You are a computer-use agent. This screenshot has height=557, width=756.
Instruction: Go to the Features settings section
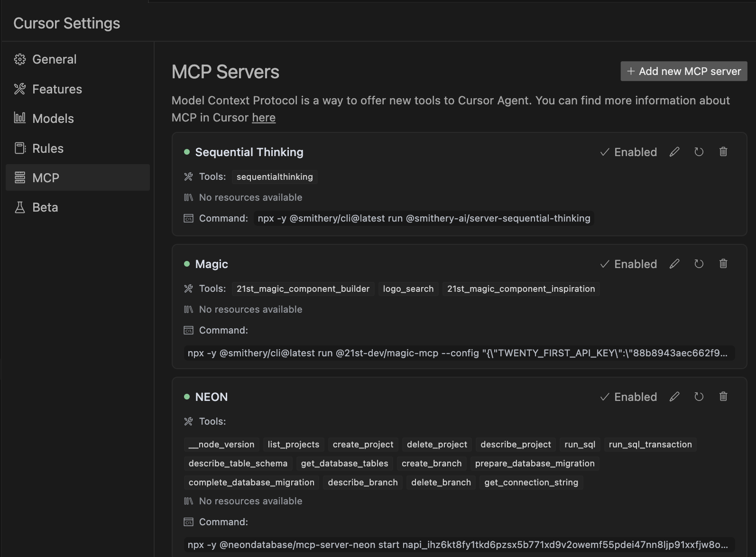click(x=57, y=89)
